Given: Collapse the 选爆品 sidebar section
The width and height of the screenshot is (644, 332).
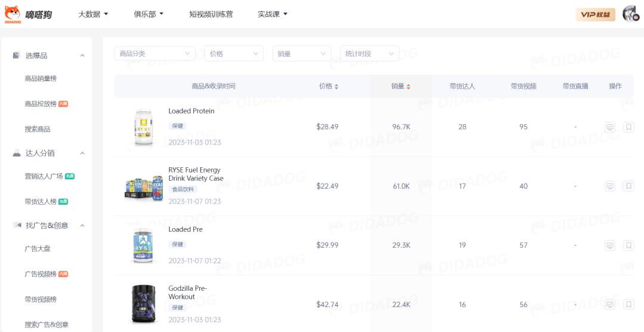Looking at the screenshot, I should pos(82,56).
